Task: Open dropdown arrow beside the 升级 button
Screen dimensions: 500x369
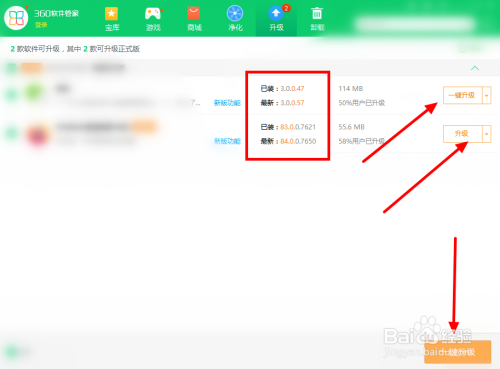Action: [487, 134]
